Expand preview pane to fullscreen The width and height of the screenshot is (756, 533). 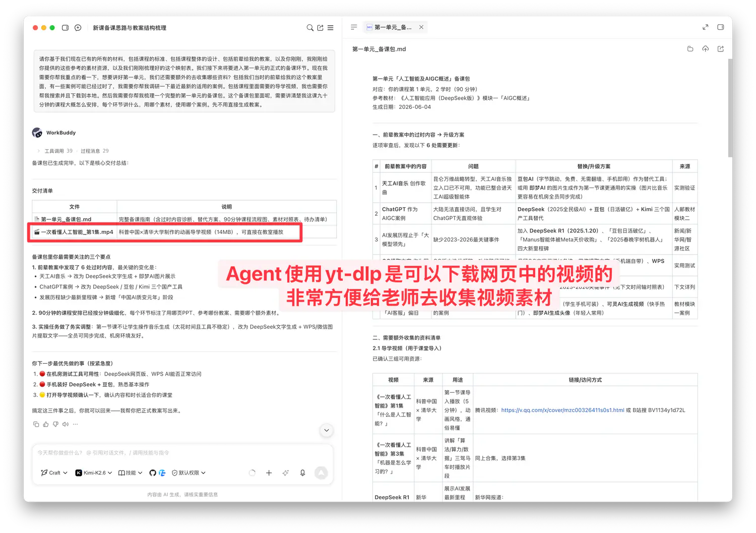[706, 27]
